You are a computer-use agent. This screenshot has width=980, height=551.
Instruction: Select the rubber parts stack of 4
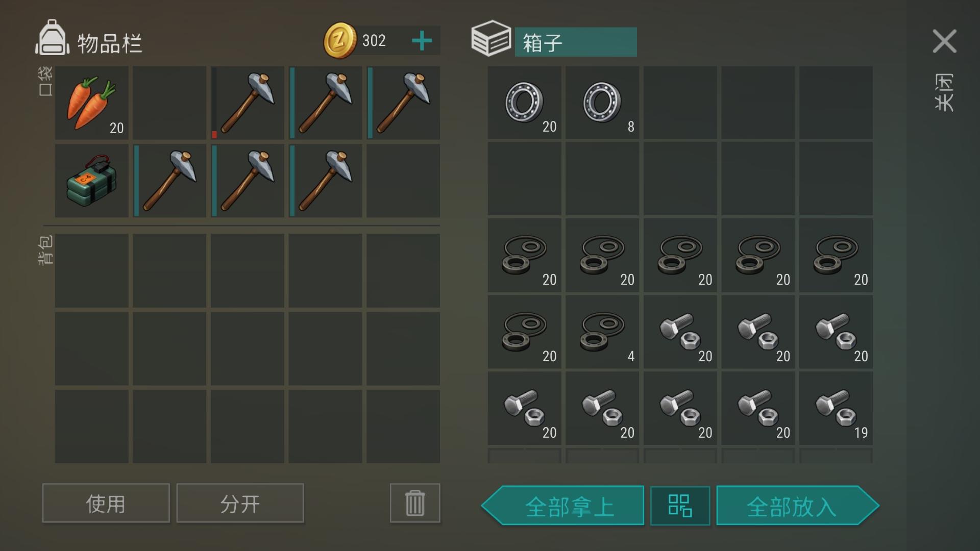pyautogui.click(x=602, y=332)
